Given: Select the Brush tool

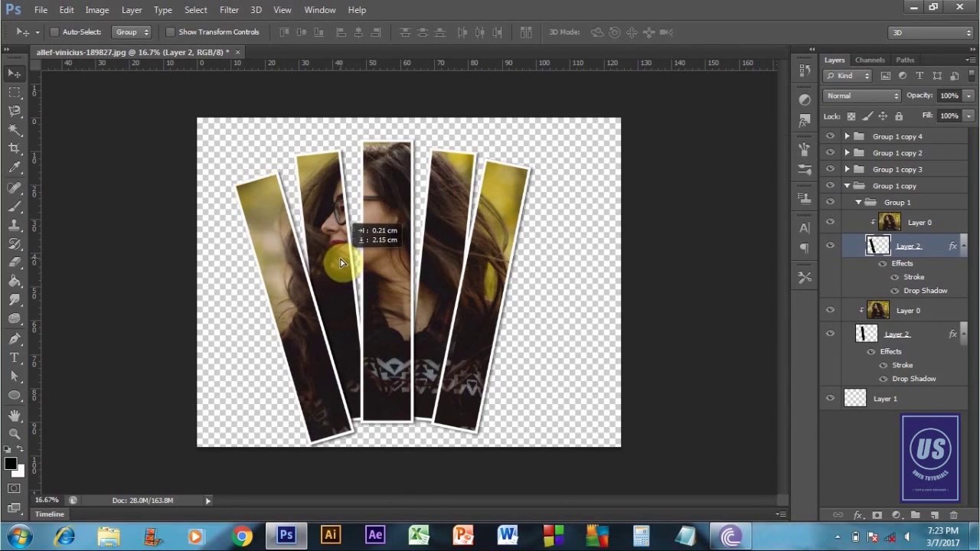Looking at the screenshot, I should 15,206.
